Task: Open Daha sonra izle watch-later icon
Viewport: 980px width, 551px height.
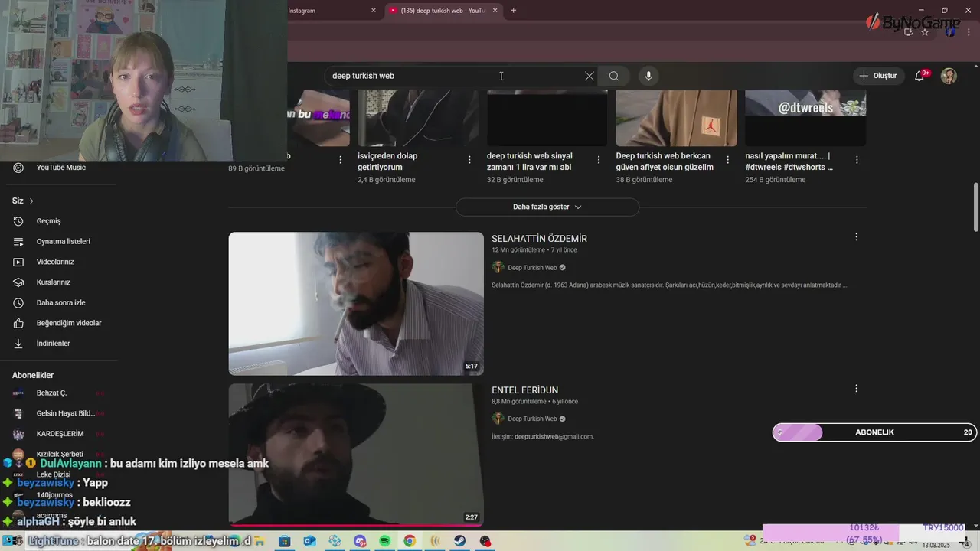Action: (x=18, y=303)
